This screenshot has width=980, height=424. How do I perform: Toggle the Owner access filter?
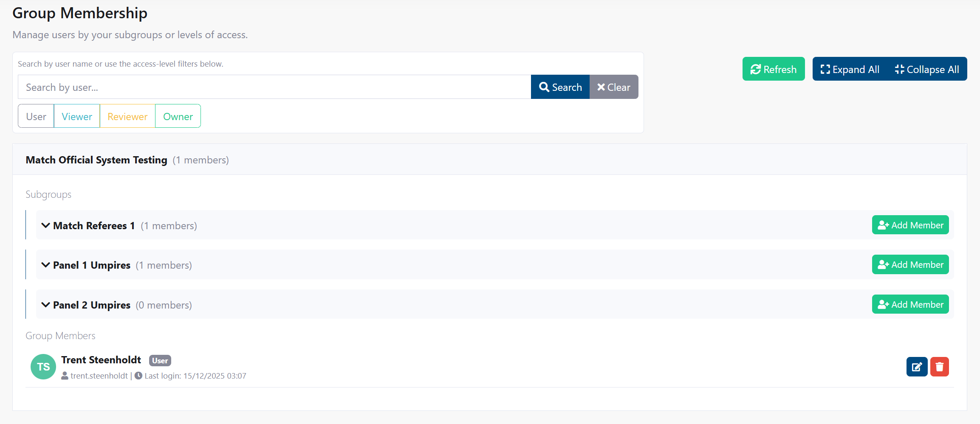[178, 116]
